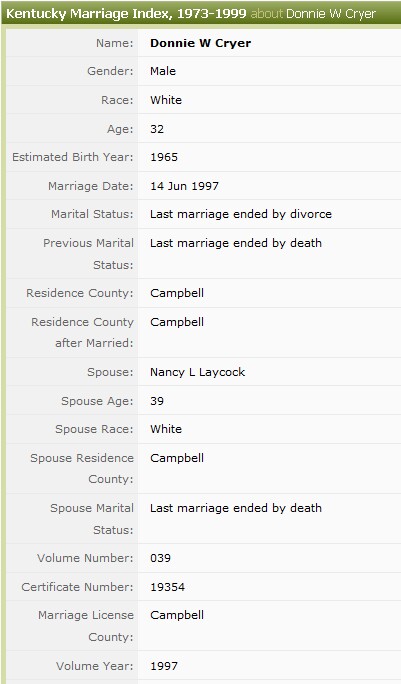Image resolution: width=401 pixels, height=684 pixels.
Task: Click the Age value 32
Action: (x=157, y=129)
